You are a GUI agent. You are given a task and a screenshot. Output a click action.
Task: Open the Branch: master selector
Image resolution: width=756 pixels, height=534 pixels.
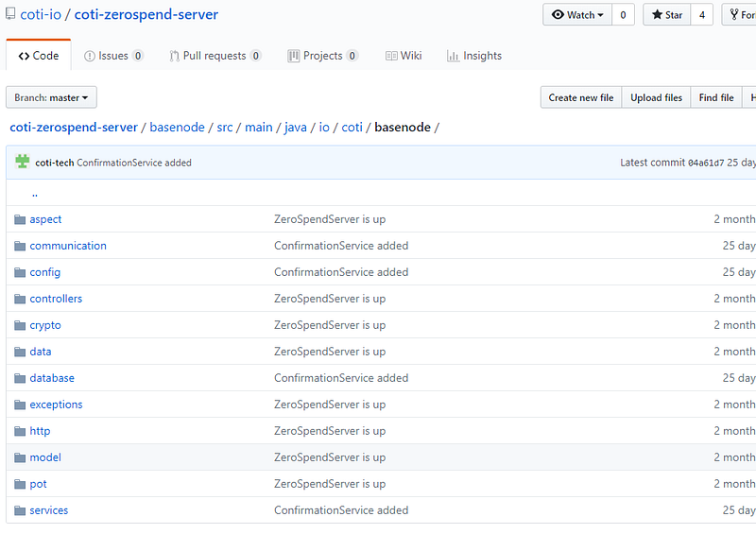(51, 97)
